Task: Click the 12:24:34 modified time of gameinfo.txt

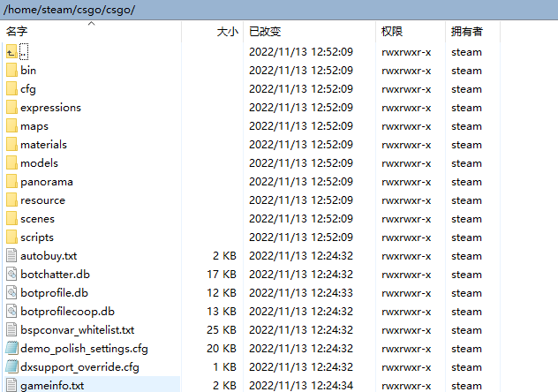Action: tap(331, 385)
